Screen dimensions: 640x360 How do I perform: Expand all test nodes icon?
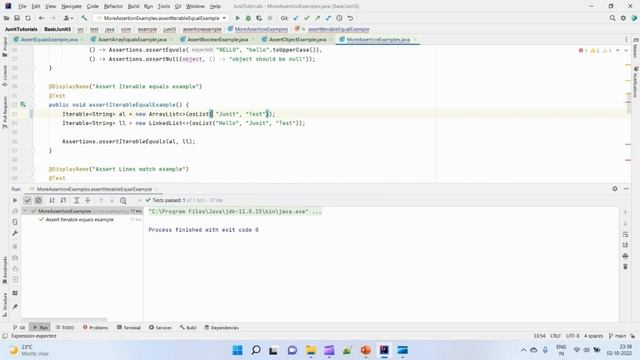[76, 200]
